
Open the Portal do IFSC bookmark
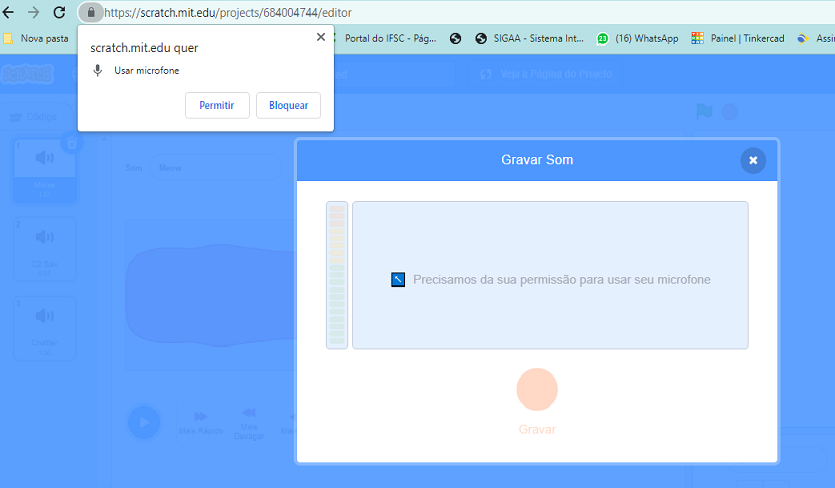(390, 38)
